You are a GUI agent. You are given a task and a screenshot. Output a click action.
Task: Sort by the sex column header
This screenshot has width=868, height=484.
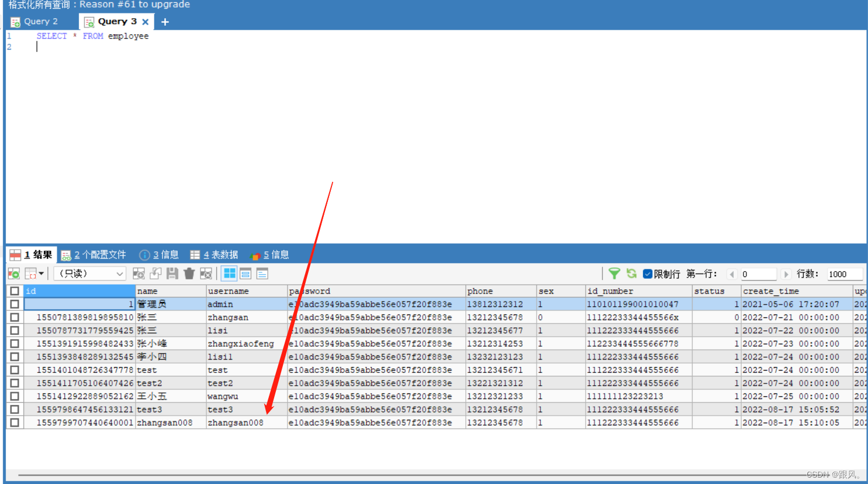[561, 291]
